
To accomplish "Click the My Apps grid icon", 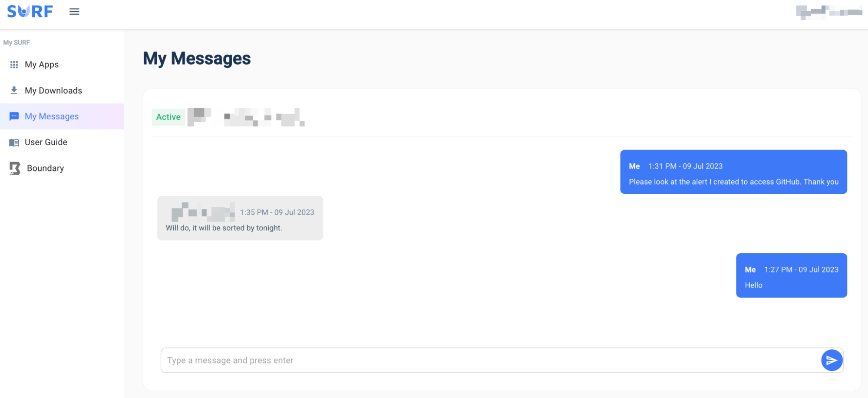I will click(x=14, y=64).
